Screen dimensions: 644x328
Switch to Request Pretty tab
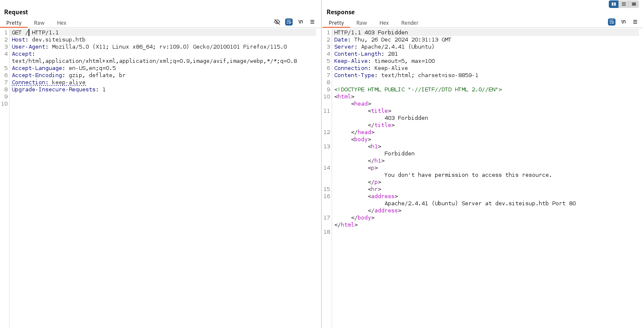(x=14, y=23)
